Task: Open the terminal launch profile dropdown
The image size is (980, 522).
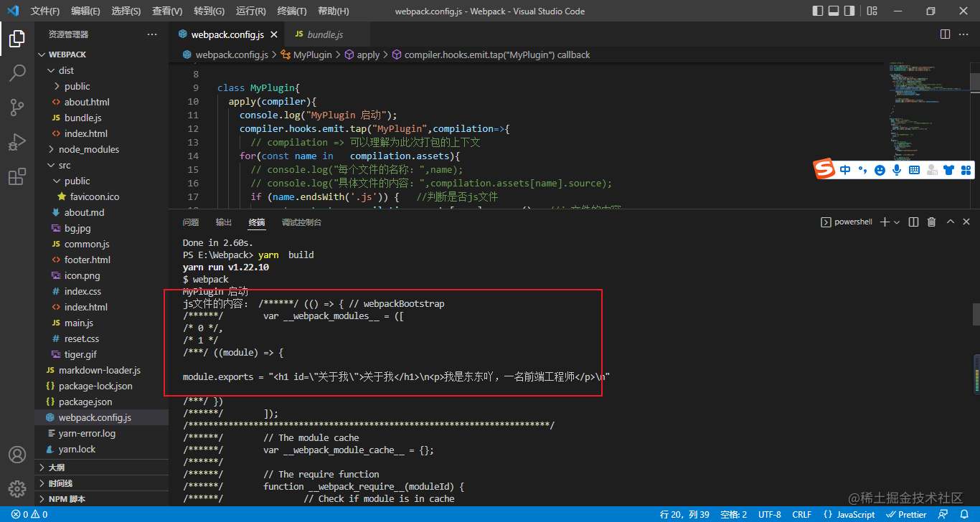Action: point(897,222)
